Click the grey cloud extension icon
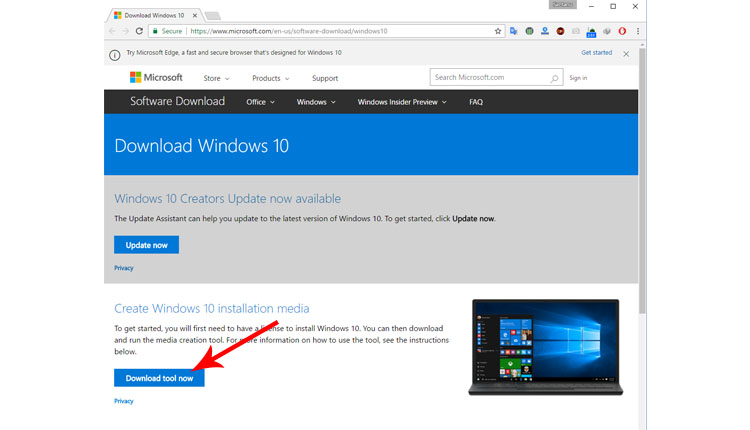The height and width of the screenshot is (430, 750). tap(607, 31)
